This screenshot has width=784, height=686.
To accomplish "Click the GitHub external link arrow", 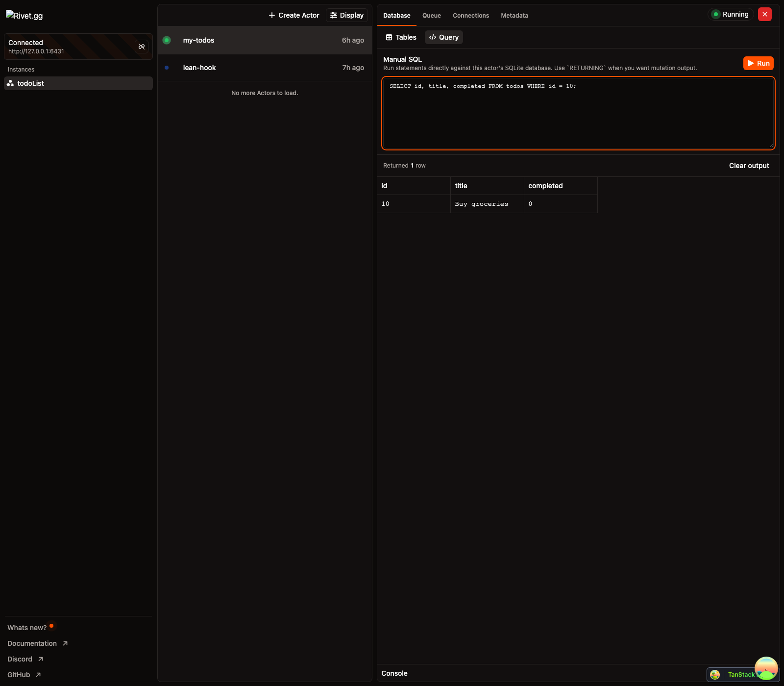I will coord(38,675).
